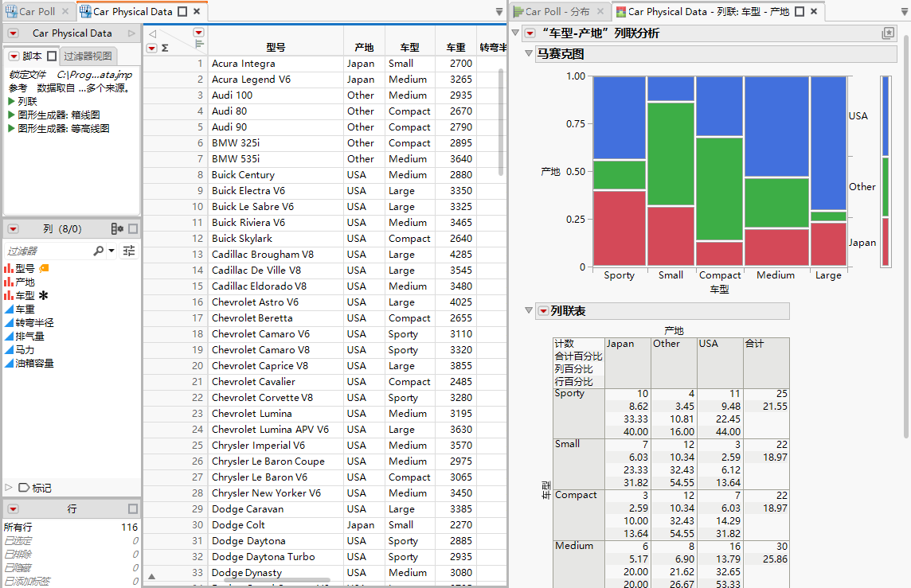Screen dimensions: 911x588
Task: Select the Car Physical Data table tab
Action: coord(132,12)
